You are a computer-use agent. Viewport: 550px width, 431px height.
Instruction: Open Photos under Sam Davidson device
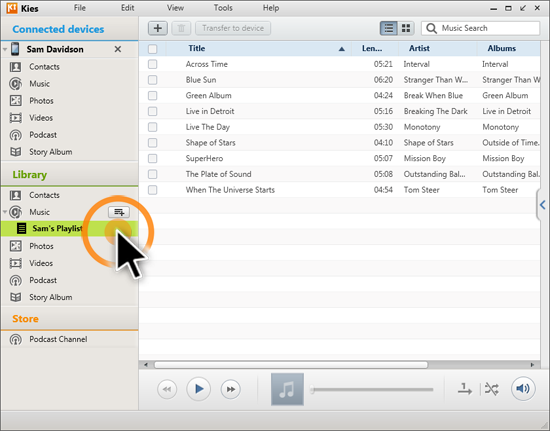(x=41, y=101)
